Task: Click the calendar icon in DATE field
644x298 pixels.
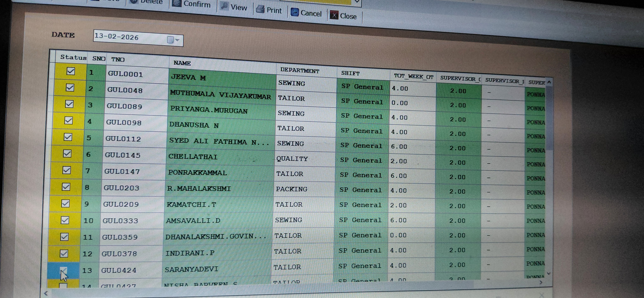Action: [x=170, y=40]
